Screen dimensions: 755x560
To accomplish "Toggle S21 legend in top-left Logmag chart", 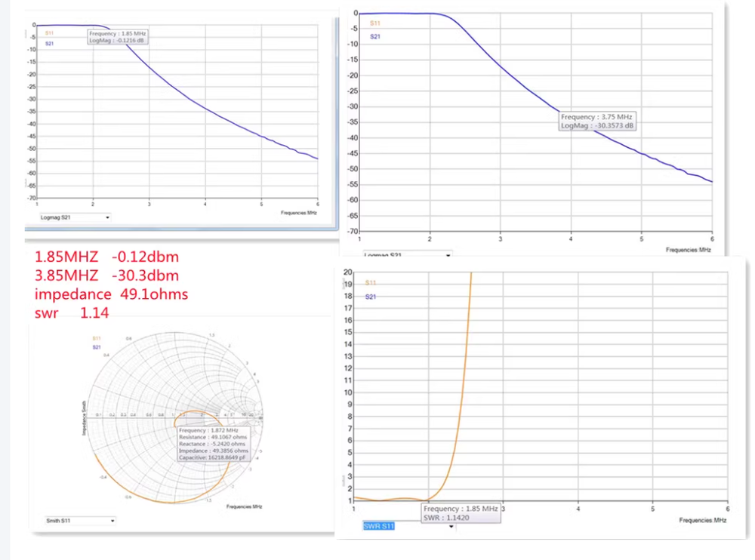I will [49, 43].
